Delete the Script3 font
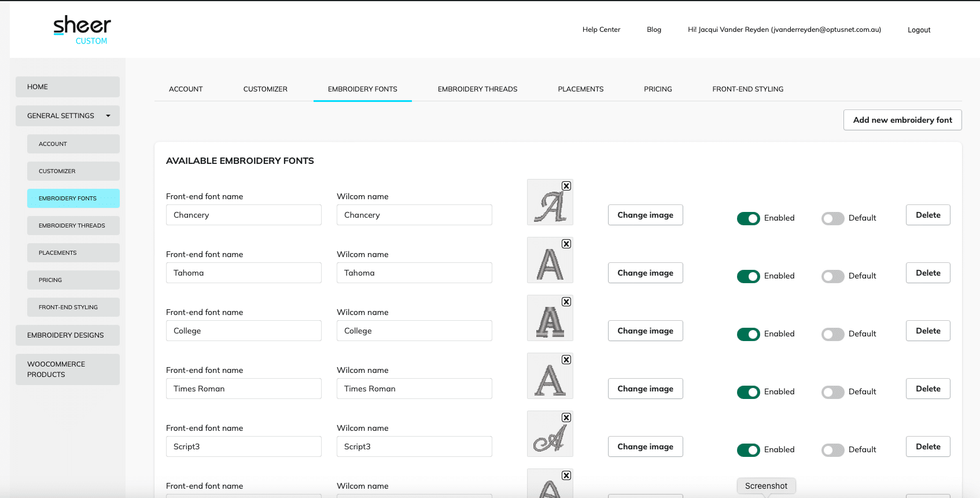This screenshot has width=980, height=498. click(928, 446)
